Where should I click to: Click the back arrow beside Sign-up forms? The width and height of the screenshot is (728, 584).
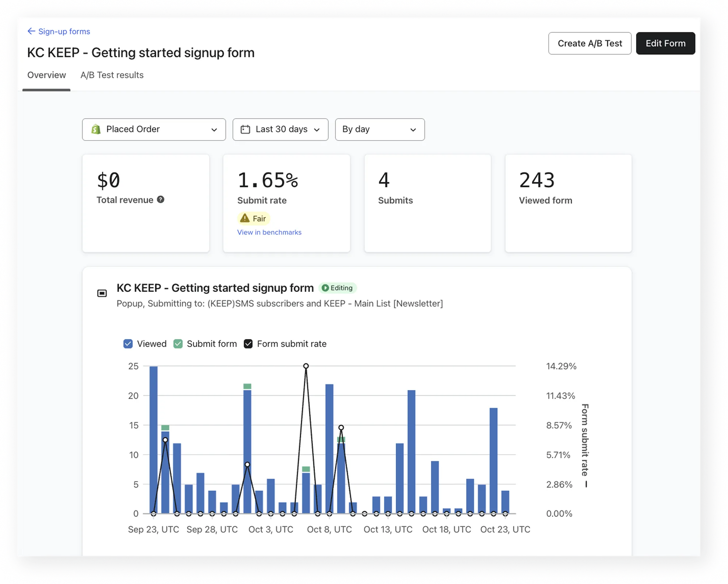pos(31,31)
